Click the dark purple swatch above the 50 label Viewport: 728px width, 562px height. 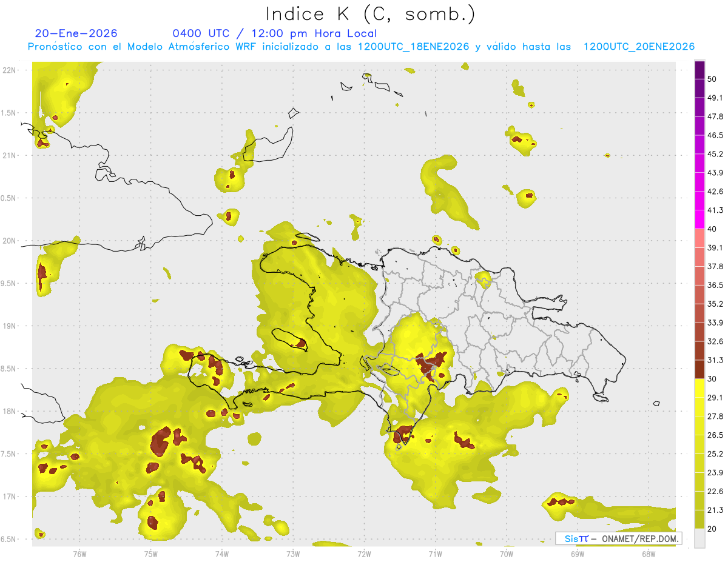699,70
